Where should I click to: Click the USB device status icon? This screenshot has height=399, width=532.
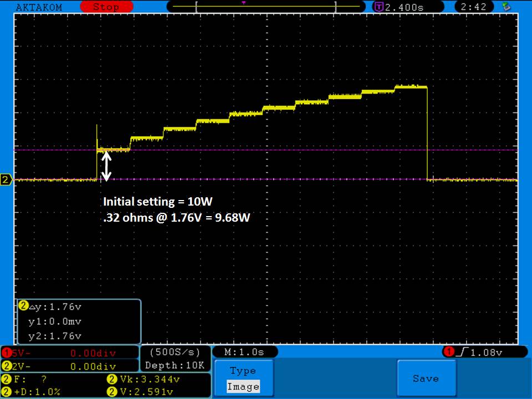tap(506, 7)
